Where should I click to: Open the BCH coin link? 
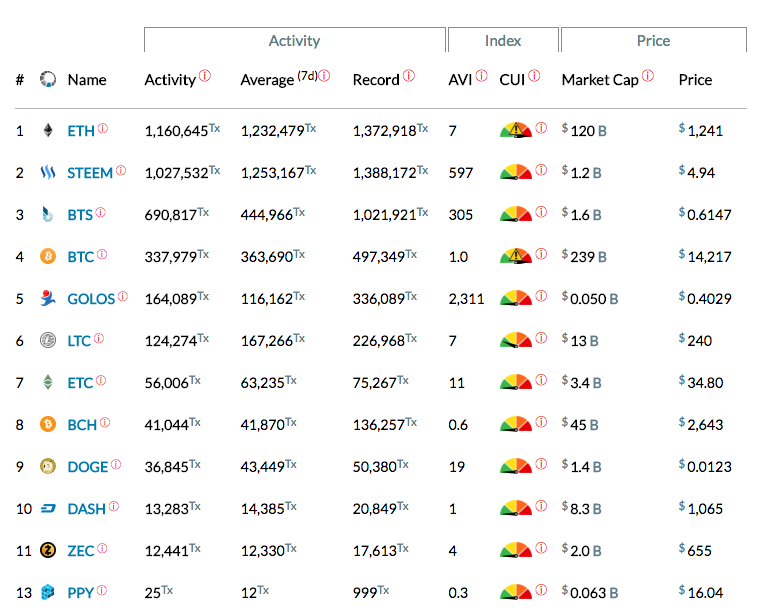pos(82,425)
